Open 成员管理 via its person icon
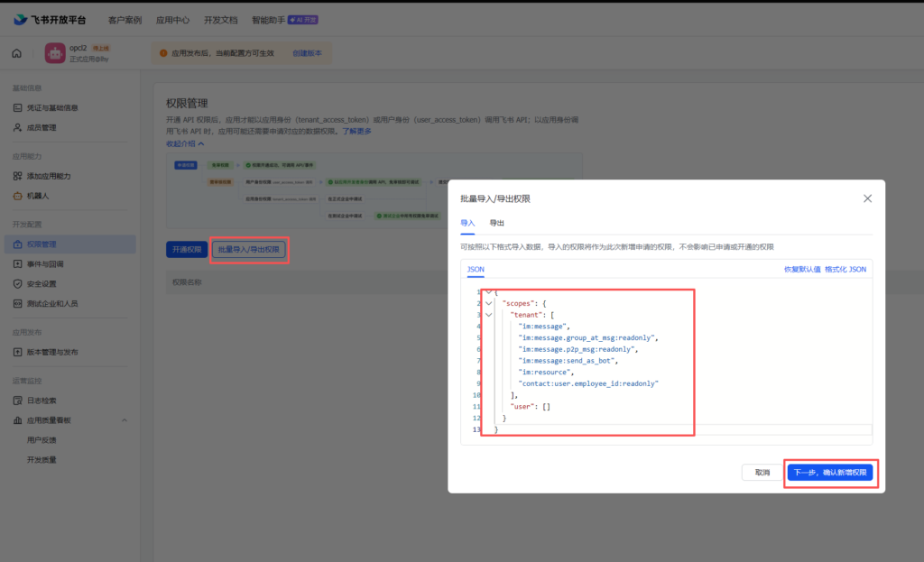 [x=17, y=127]
